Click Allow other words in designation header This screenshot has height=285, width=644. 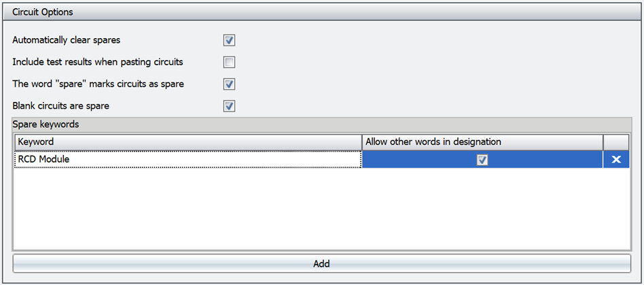click(x=482, y=141)
